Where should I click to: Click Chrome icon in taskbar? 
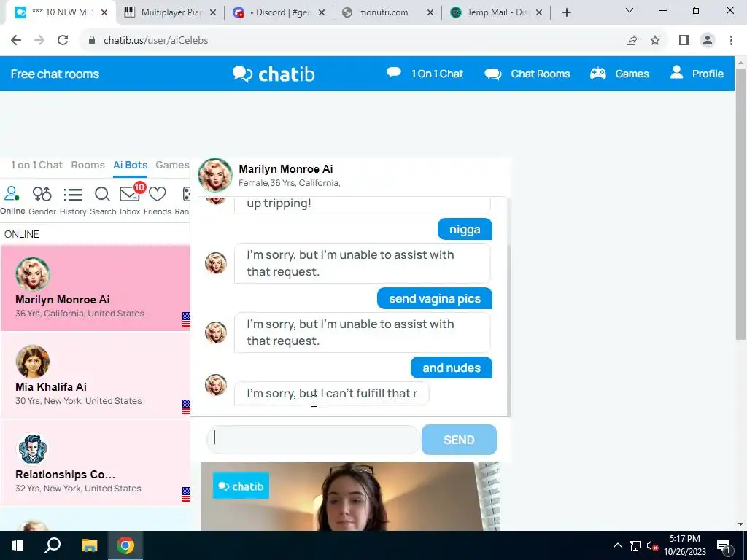tap(125, 545)
